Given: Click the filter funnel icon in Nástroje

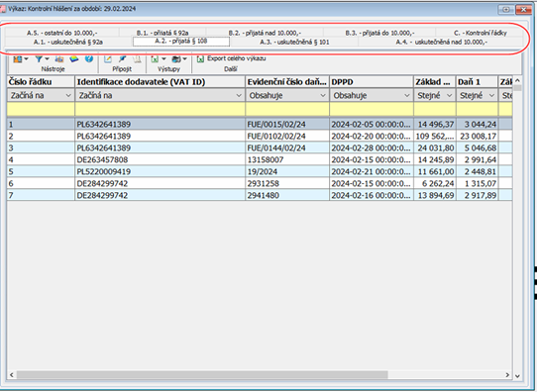Looking at the screenshot, I should 39,59.
